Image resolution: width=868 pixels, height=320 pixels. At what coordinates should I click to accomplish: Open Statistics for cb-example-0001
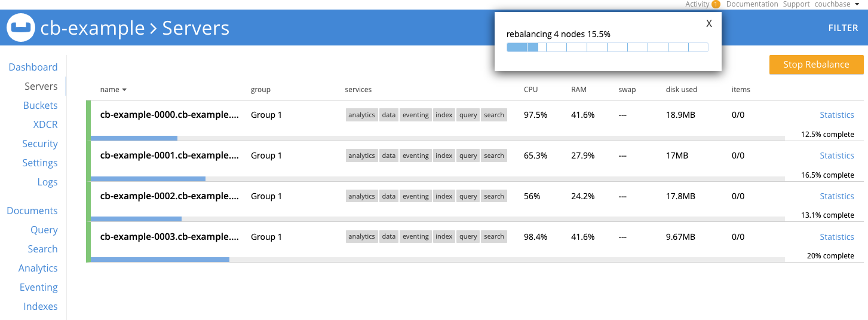836,156
